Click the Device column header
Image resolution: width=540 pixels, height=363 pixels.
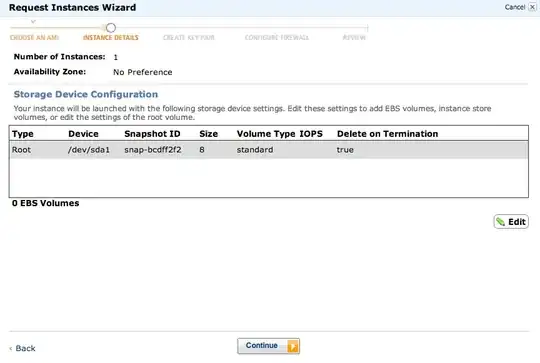tap(83, 134)
